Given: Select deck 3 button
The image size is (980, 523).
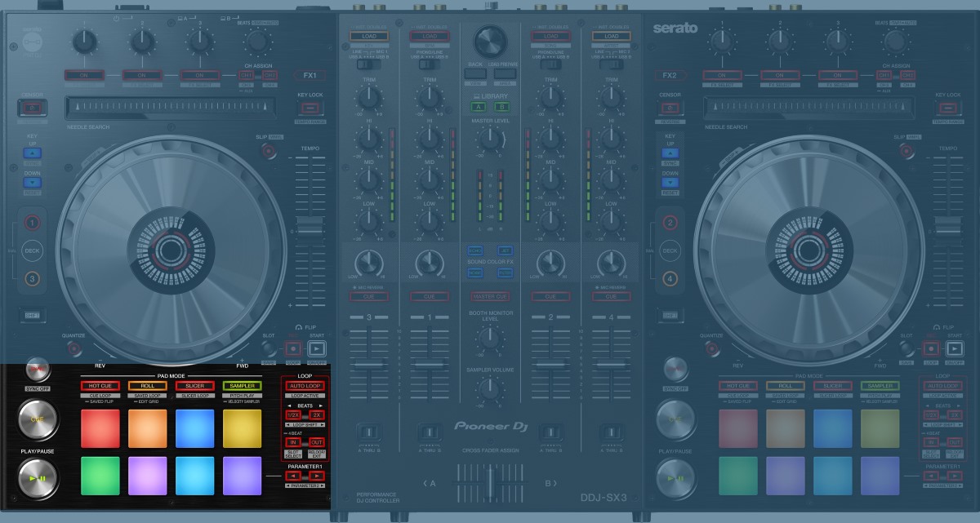Looking at the screenshot, I should pyautogui.click(x=32, y=279).
